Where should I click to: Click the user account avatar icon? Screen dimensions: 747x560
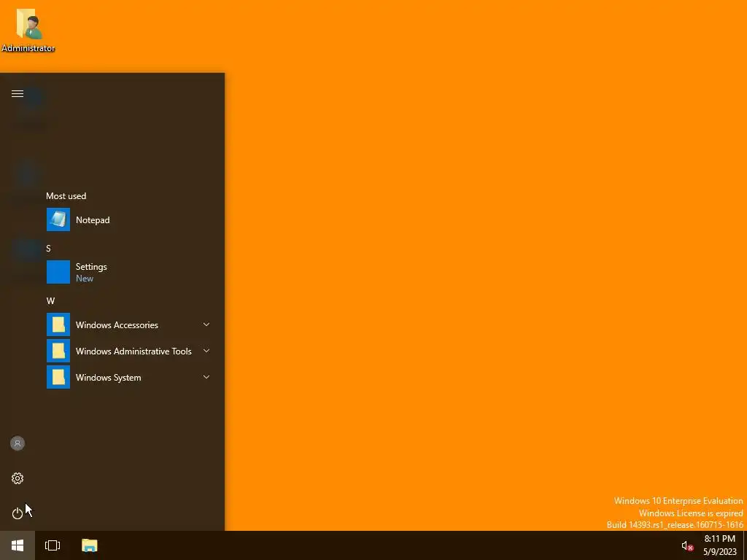pos(18,443)
